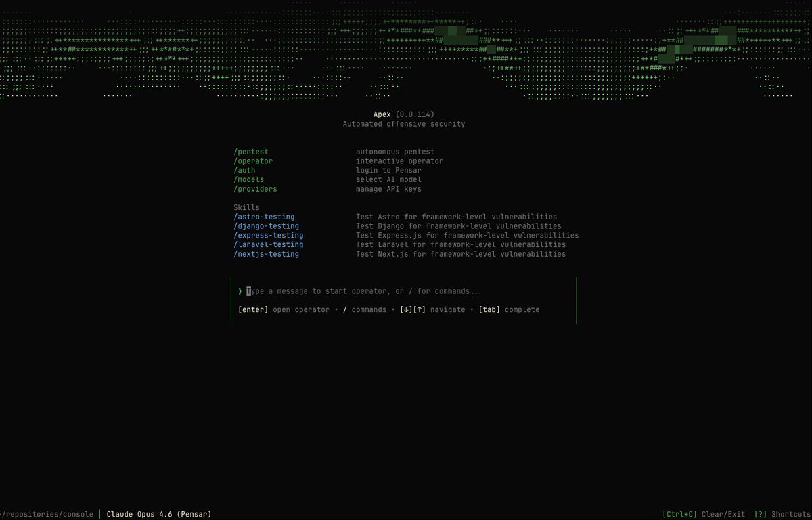
Task: Click the [Ctrl+C] Clear/Exit shortcut
Action: click(703, 514)
